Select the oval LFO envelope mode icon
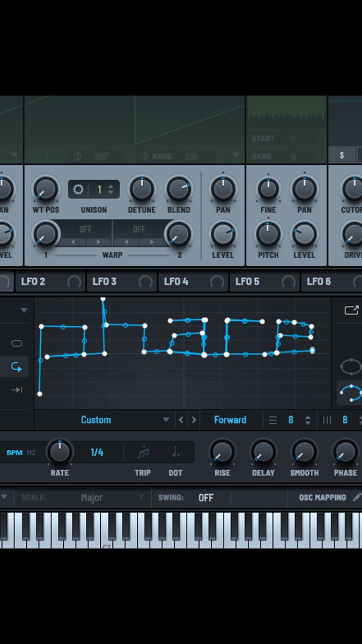362x644 pixels. pyautogui.click(x=17, y=343)
